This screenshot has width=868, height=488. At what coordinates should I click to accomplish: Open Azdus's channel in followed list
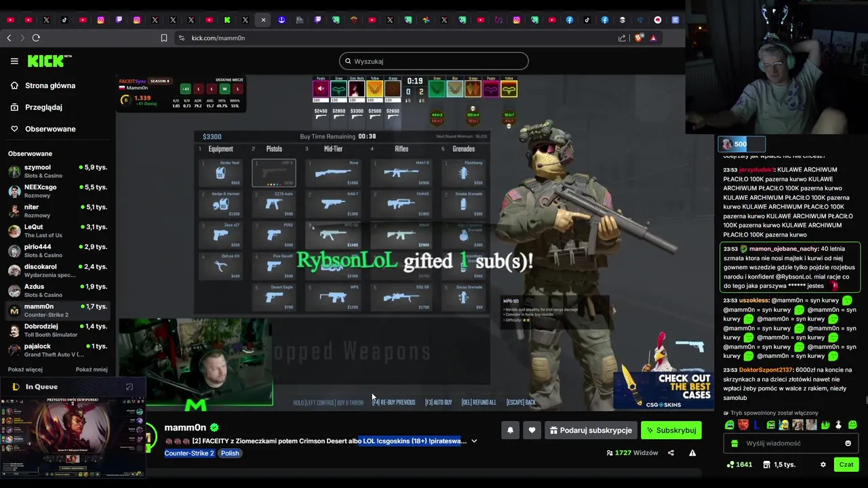58,290
